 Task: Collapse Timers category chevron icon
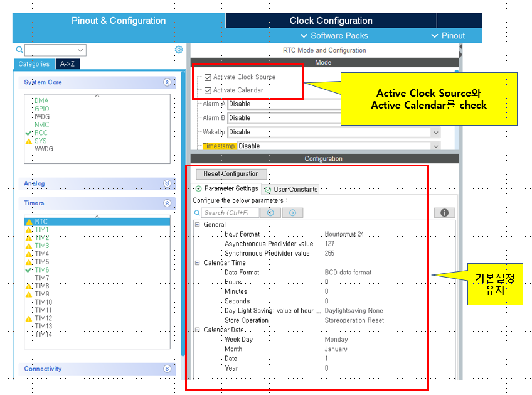[x=167, y=203]
